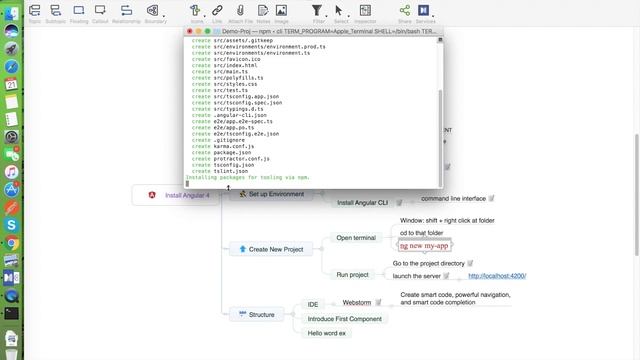Click the Terminal window title bar

coord(313,31)
